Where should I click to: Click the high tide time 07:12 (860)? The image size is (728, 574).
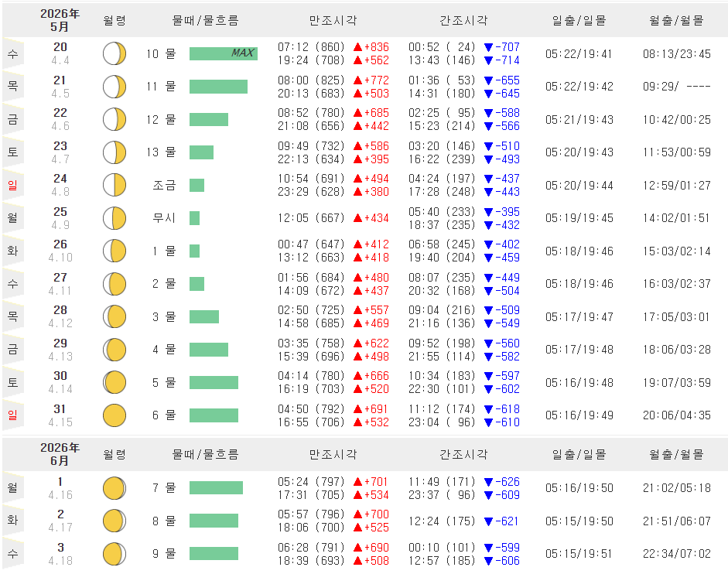tap(311, 47)
